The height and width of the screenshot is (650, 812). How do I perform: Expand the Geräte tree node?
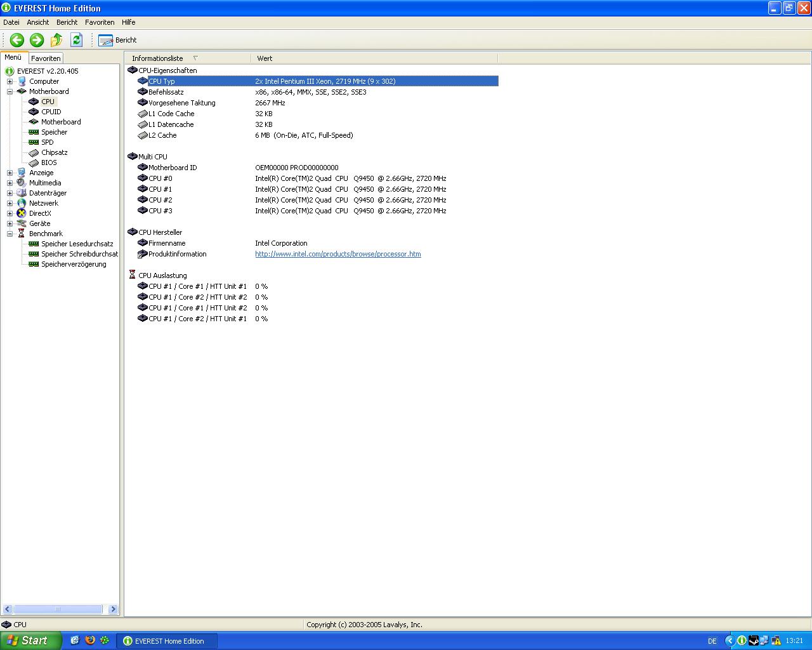(10, 223)
